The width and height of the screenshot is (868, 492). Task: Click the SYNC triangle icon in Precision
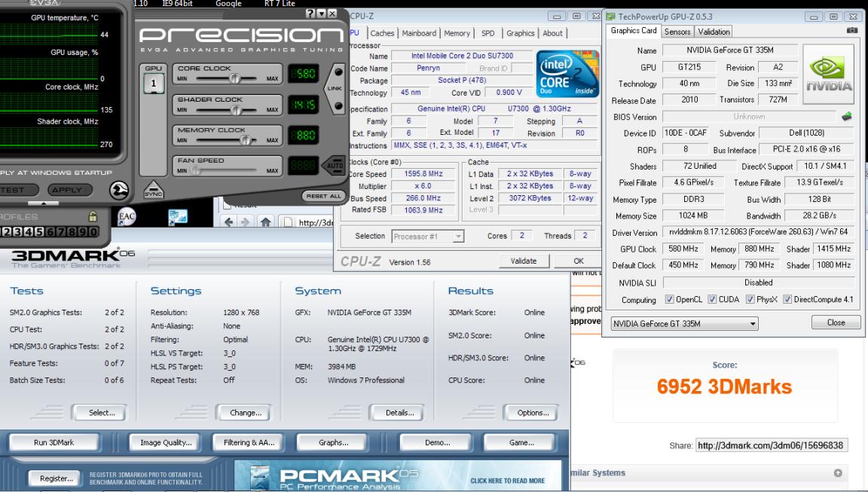[x=154, y=190]
